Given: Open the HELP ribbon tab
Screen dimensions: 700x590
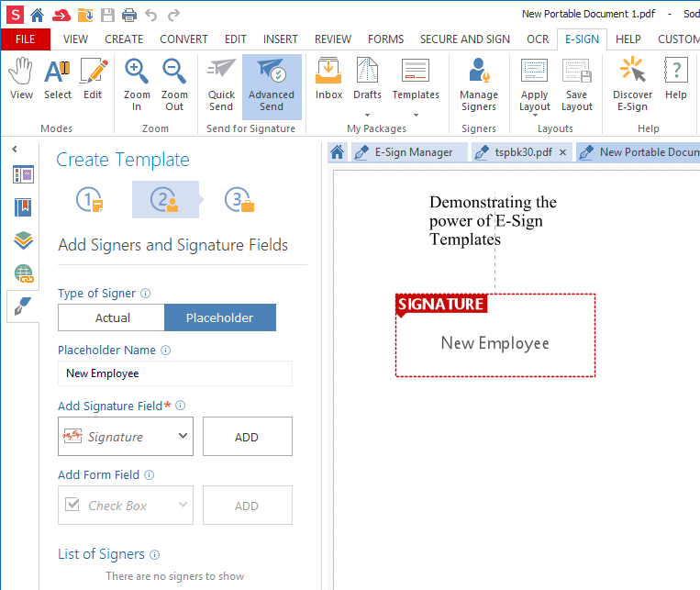Looking at the screenshot, I should 628,39.
